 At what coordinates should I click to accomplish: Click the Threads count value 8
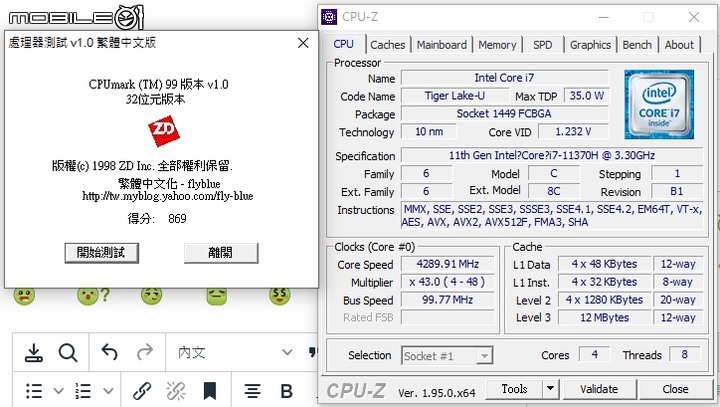coord(685,354)
